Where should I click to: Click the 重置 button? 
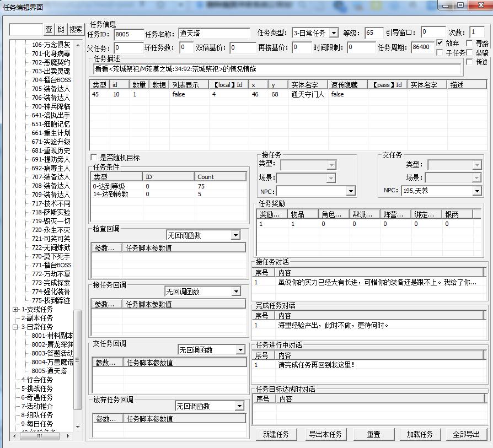tap(373, 434)
